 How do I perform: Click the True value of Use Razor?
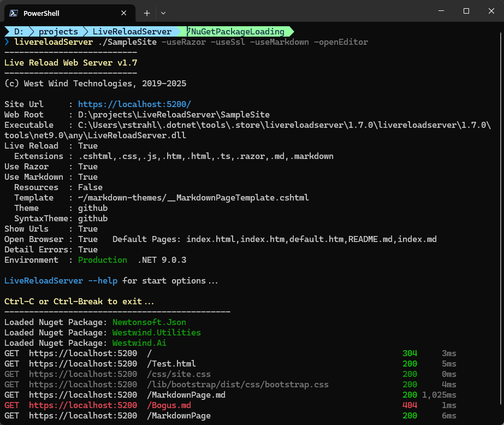point(88,167)
